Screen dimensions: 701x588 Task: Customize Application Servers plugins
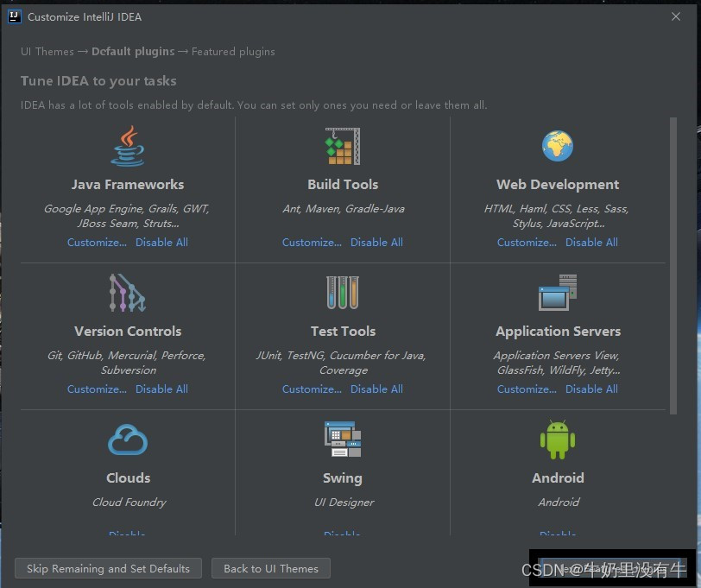point(527,389)
